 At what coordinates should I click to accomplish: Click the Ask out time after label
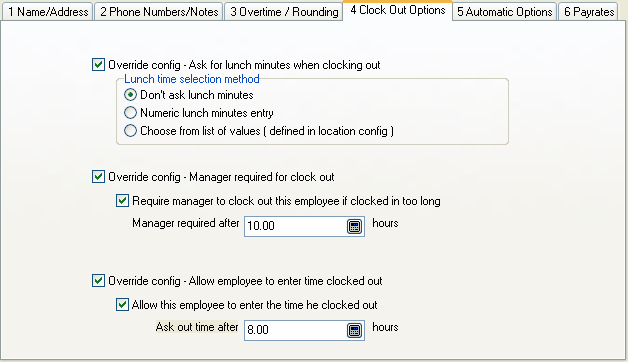pos(197,327)
